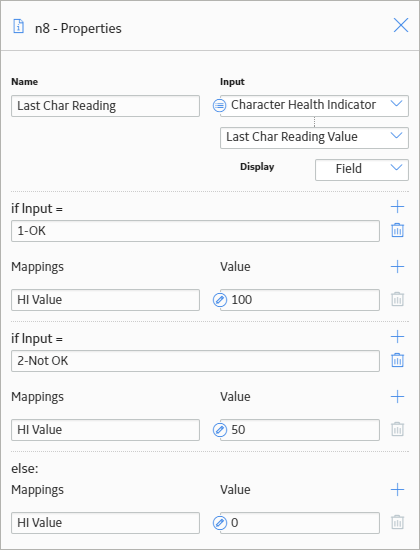This screenshot has width=420, height=550.
Task: Click the properties info document icon
Action: coord(19,27)
